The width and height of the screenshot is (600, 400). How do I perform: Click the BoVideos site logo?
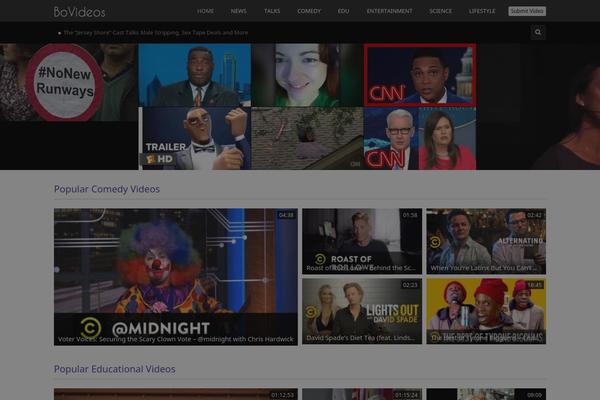80,12
